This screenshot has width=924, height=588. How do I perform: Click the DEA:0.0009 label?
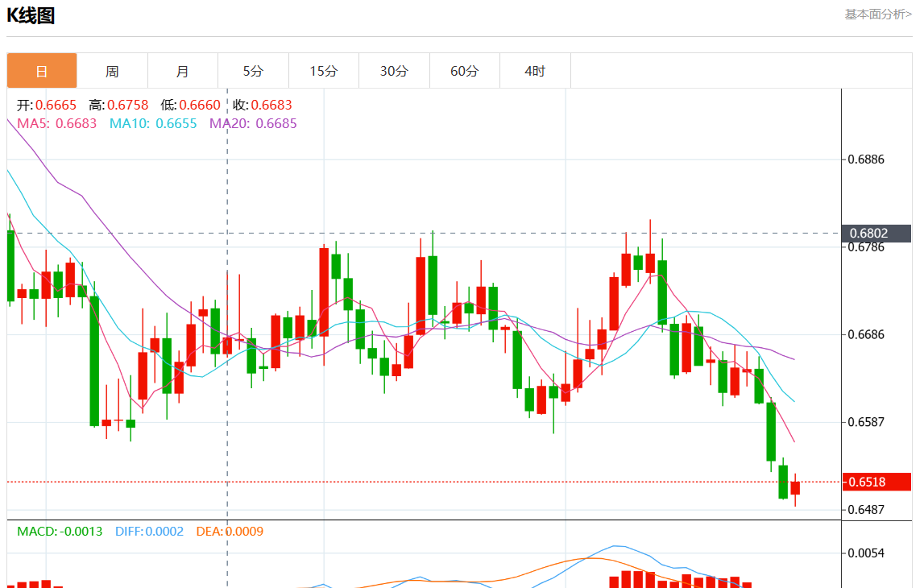[230, 532]
